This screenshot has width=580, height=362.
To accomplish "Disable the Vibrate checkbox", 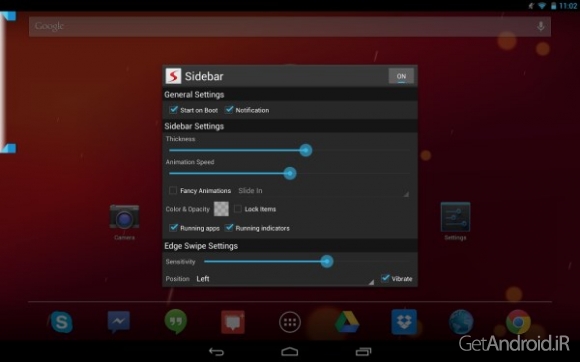I will [385, 278].
